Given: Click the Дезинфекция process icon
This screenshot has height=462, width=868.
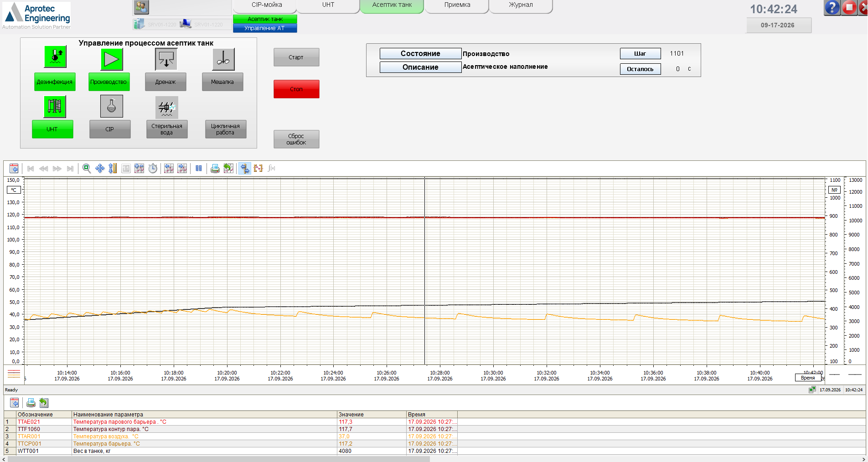Looking at the screenshot, I should point(55,57).
